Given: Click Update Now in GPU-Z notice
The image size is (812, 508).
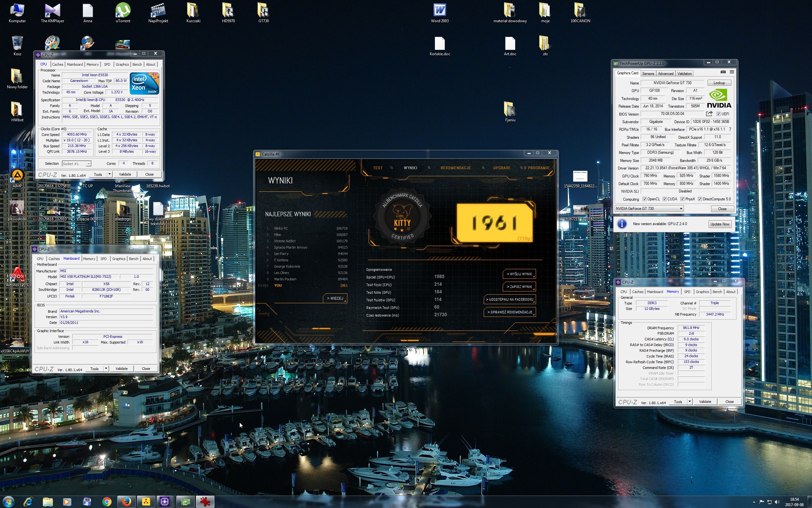Looking at the screenshot, I should [x=719, y=224].
